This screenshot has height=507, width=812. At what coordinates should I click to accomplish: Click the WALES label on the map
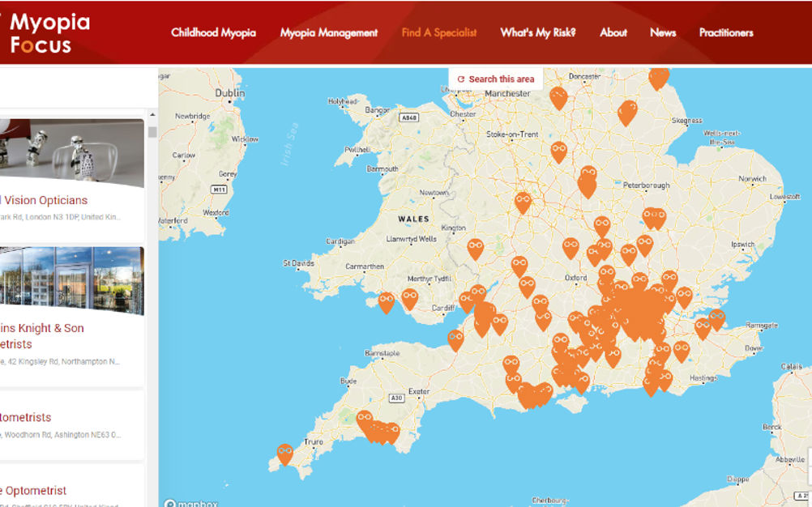click(413, 219)
